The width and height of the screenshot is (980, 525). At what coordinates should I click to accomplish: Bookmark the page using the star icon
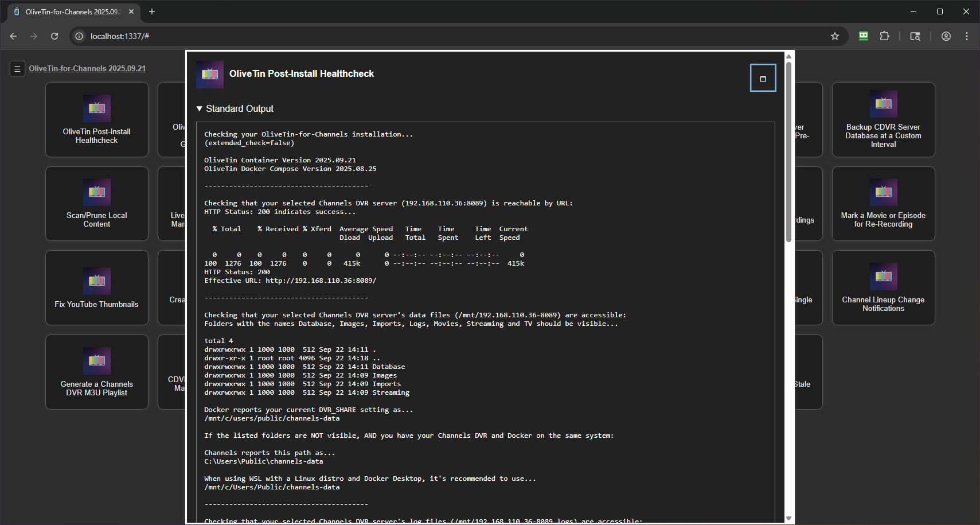click(835, 36)
